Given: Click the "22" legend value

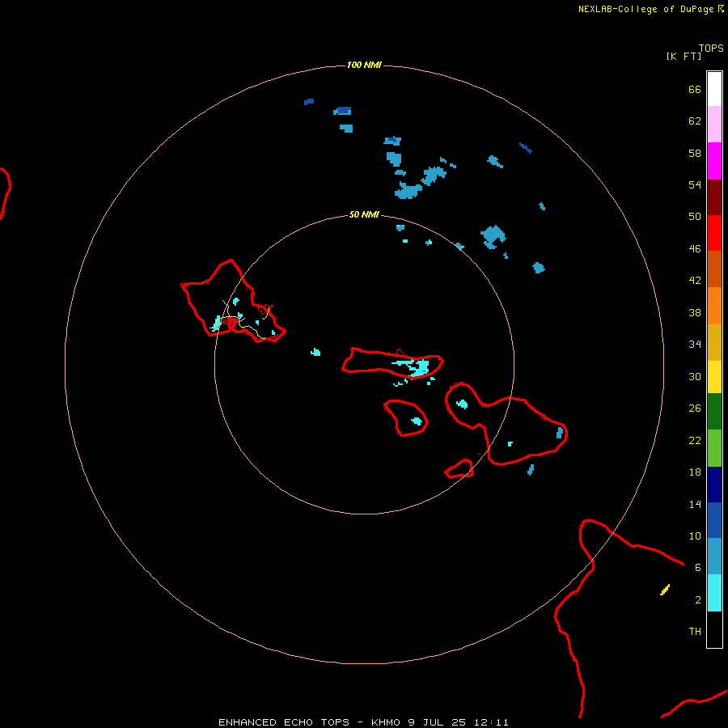Looking at the screenshot, I should (695, 440).
